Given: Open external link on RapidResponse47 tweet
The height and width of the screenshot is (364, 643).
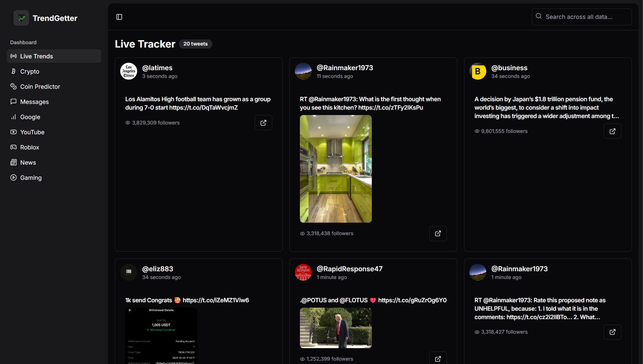Looking at the screenshot, I should tap(438, 359).
